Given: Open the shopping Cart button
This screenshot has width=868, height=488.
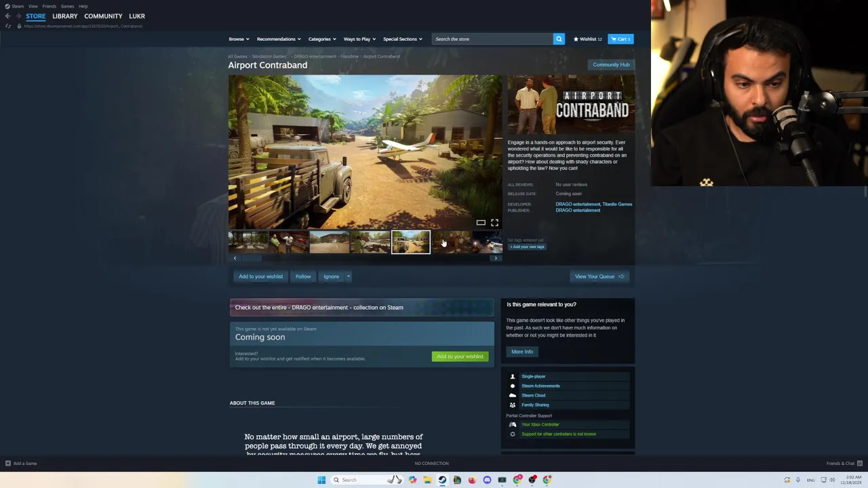Looking at the screenshot, I should coord(620,39).
